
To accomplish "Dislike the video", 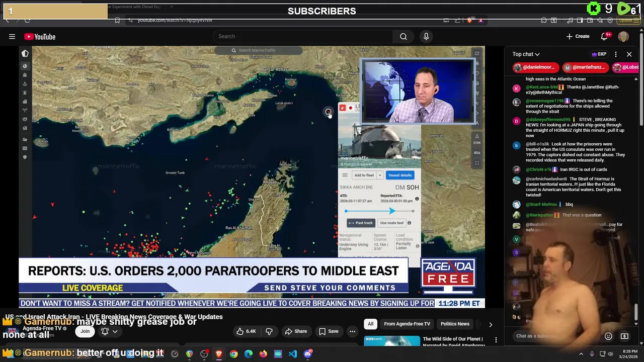I will (x=269, y=331).
